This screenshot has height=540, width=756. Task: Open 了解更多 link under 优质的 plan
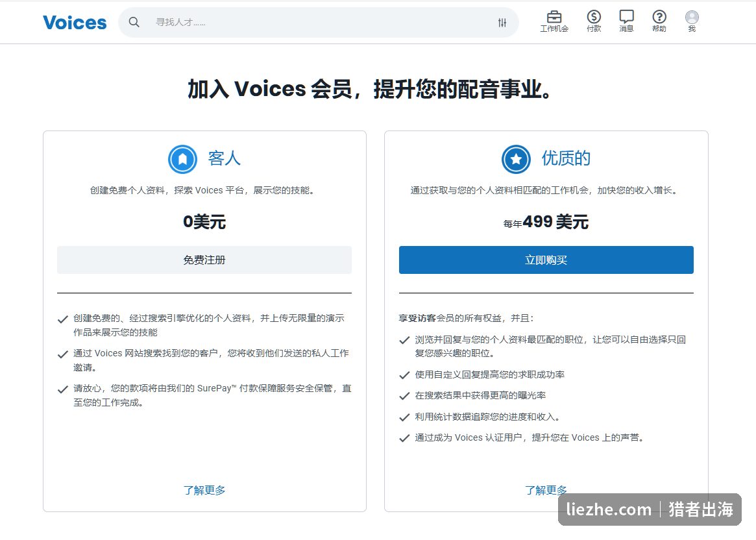546,490
